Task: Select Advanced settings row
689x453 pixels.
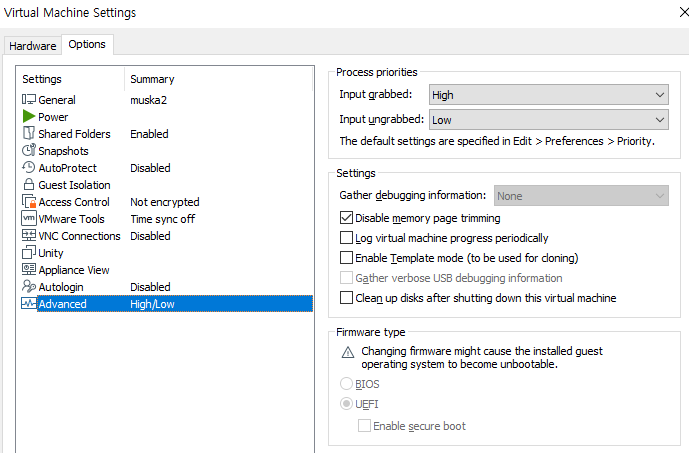Action: click(167, 304)
